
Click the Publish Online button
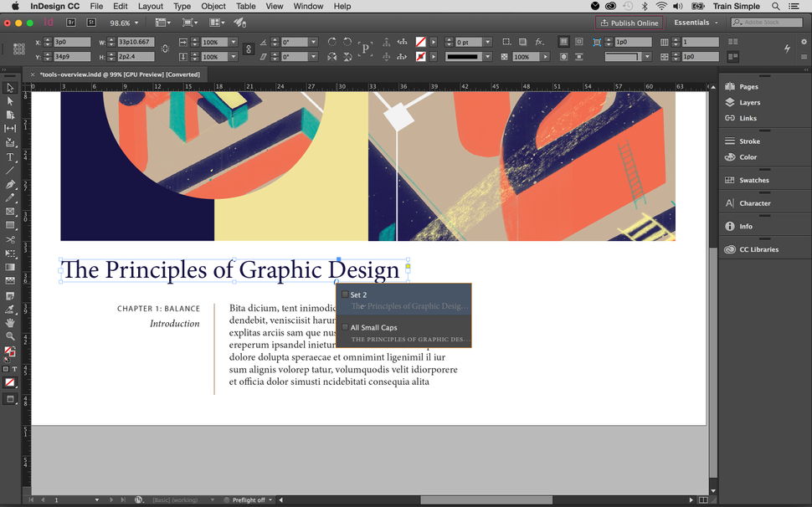click(x=629, y=23)
